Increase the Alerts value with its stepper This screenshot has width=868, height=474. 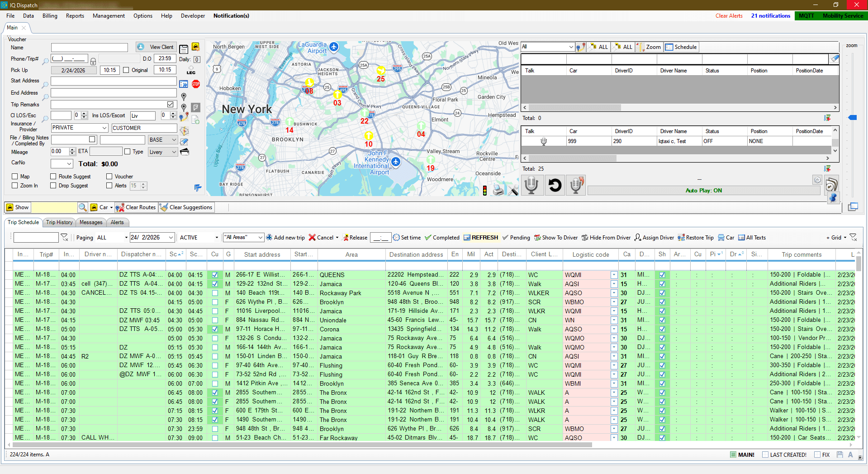(x=144, y=184)
